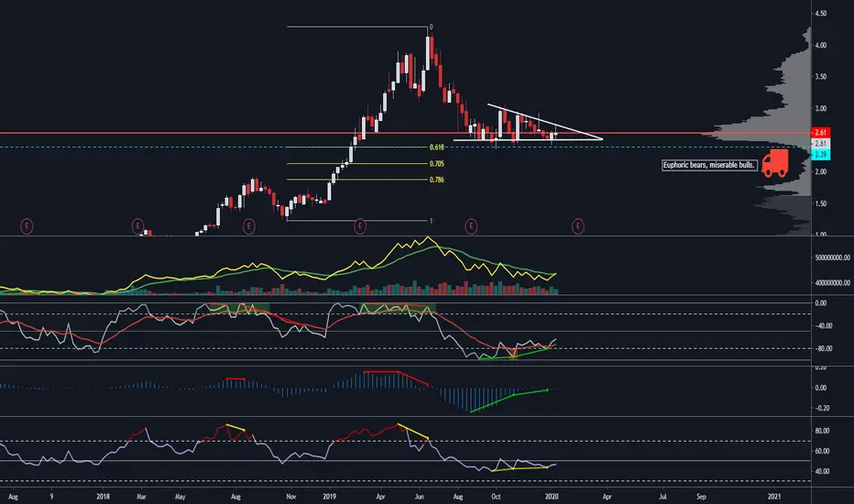This screenshot has height=504, width=854.
Task: Click the Jun label on time axis
Action: point(420,497)
